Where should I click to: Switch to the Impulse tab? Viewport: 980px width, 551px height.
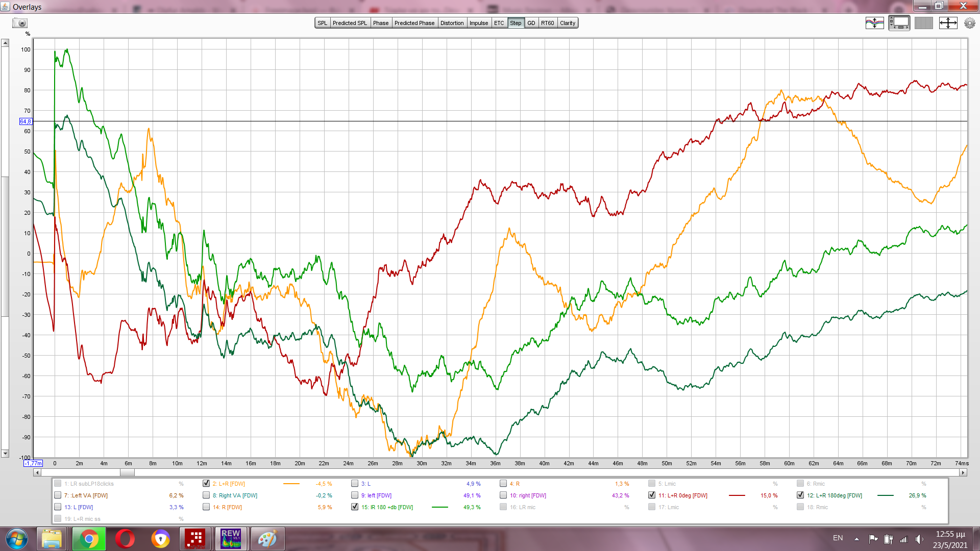click(x=479, y=23)
